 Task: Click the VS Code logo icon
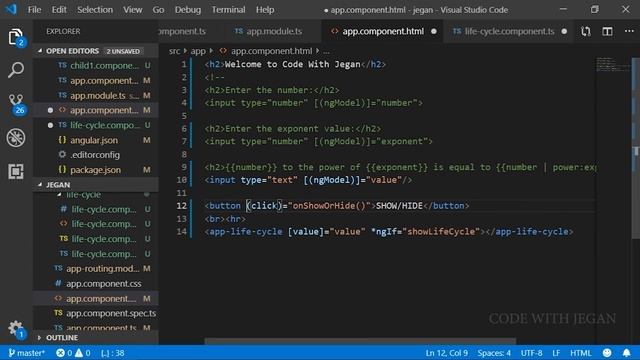(11, 9)
